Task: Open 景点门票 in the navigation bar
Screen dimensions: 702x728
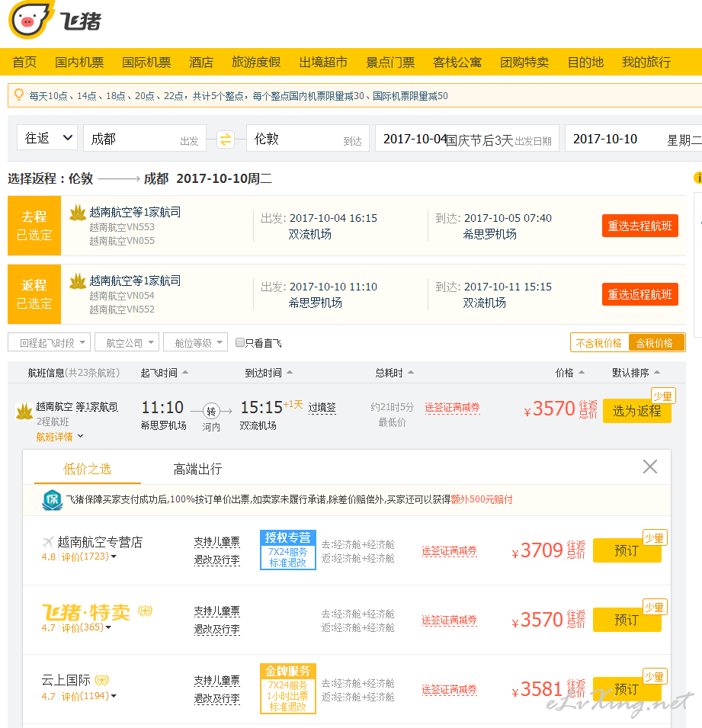Action: point(390,63)
